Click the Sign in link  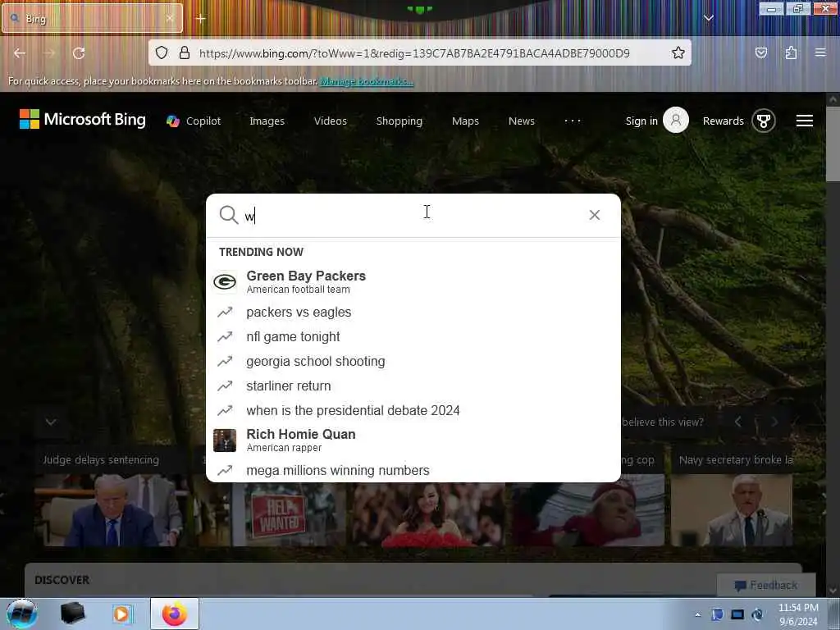(x=641, y=121)
